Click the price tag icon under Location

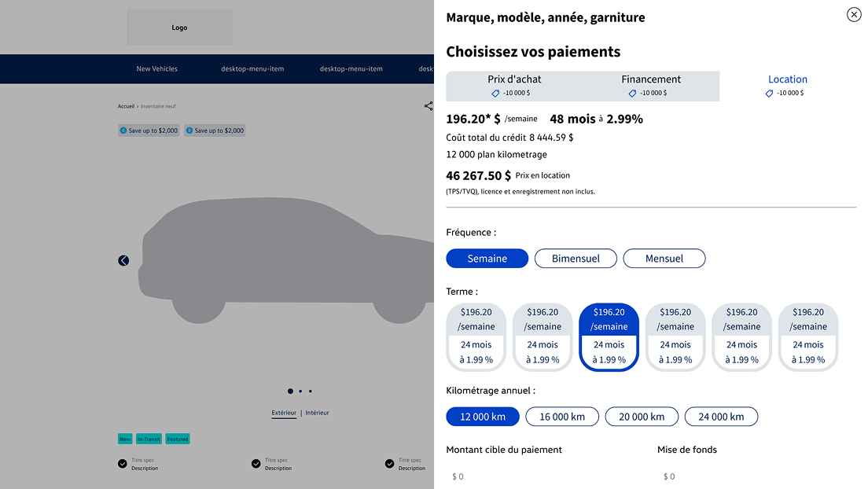tap(770, 93)
